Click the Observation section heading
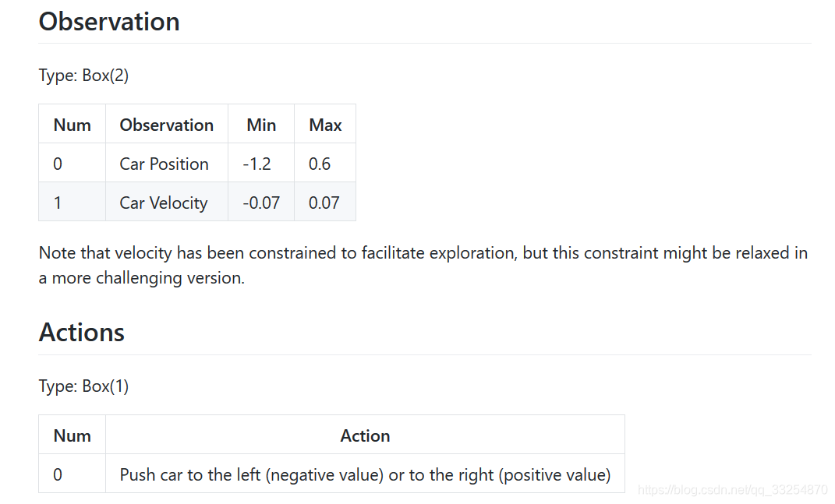 (109, 22)
